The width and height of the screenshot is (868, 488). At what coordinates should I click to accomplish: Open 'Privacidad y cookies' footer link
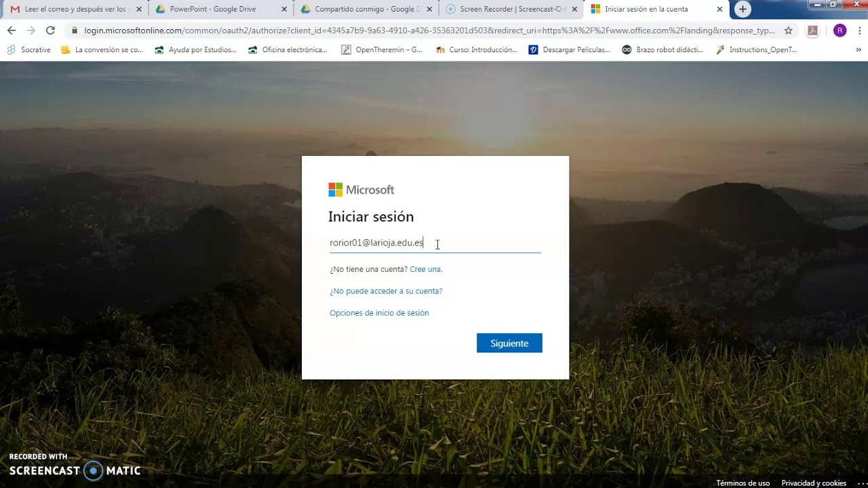(x=814, y=483)
